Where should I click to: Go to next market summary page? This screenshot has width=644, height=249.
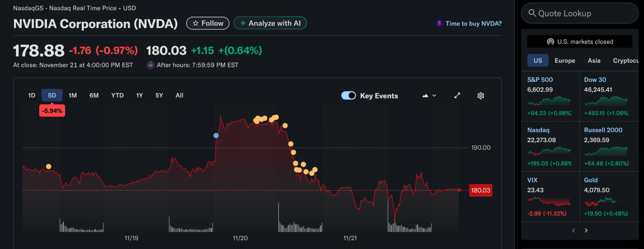click(586, 231)
